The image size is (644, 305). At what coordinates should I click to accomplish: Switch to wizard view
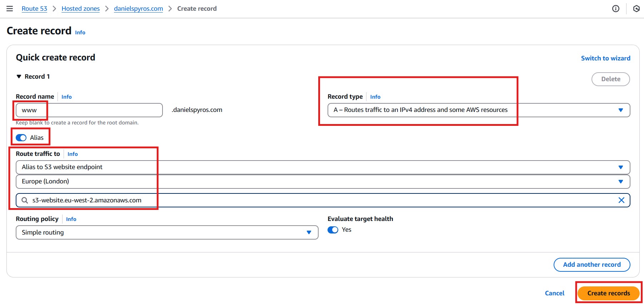point(605,58)
